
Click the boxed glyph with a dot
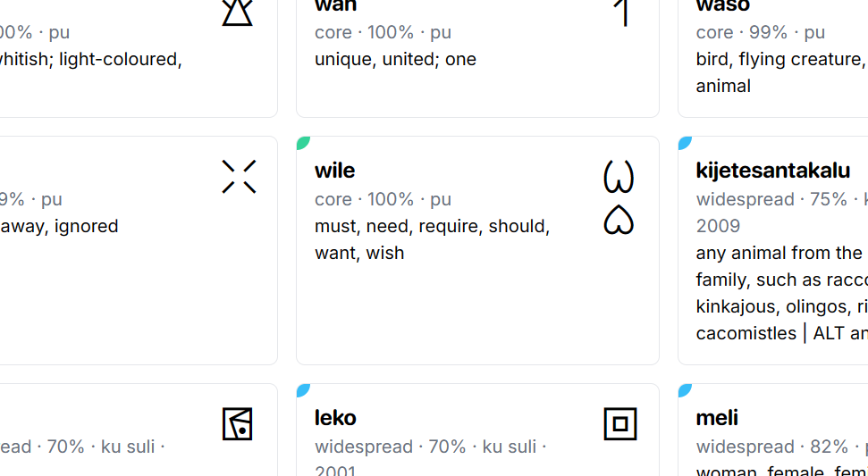pos(238,424)
